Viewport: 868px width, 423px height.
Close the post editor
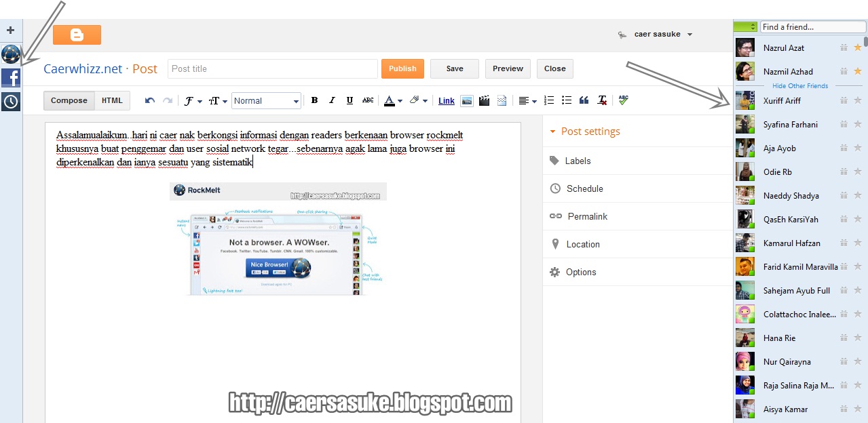[x=554, y=68]
